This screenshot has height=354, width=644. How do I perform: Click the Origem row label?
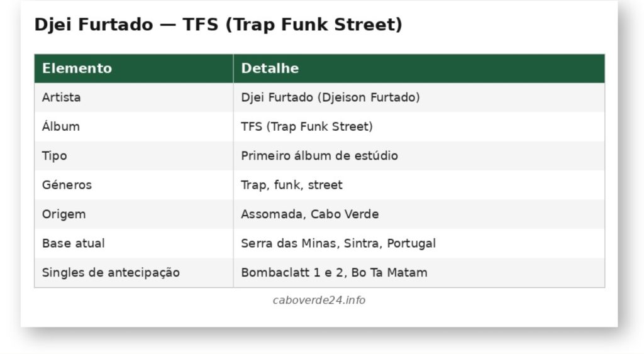click(x=64, y=214)
